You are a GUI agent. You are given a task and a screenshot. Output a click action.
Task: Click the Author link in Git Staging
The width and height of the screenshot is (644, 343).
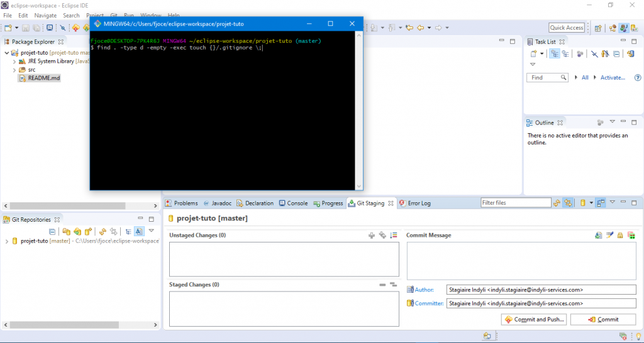(x=425, y=290)
